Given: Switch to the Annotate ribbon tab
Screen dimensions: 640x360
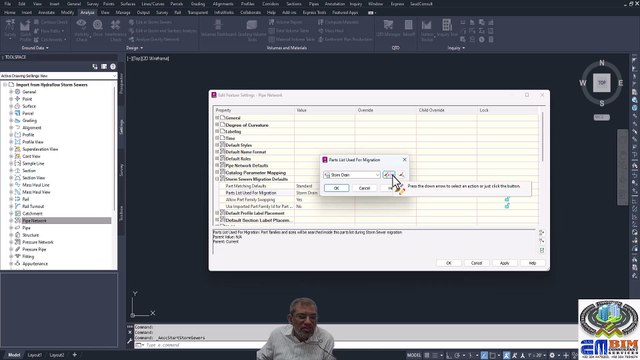Looking at the screenshot, I should [46, 13].
